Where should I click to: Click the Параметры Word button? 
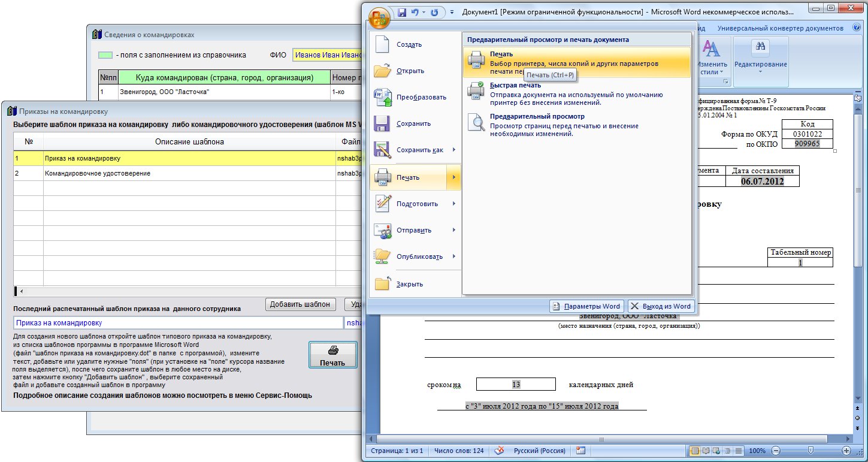(x=587, y=306)
